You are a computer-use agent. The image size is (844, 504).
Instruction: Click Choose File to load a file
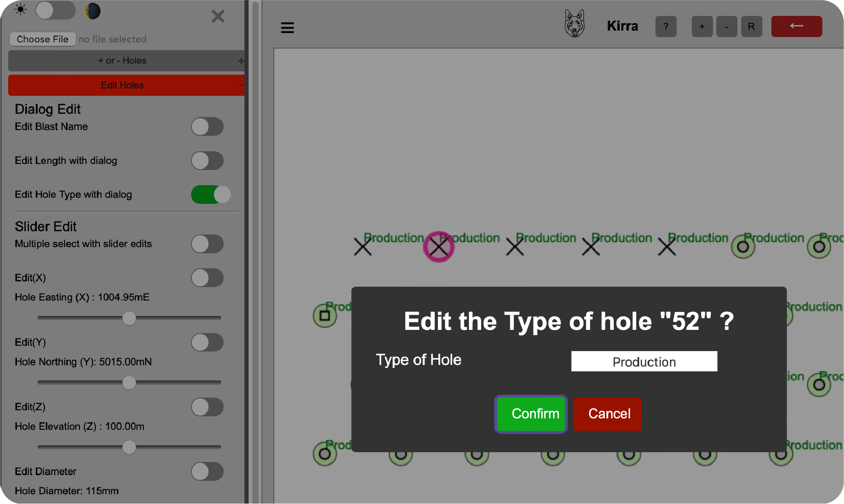(x=42, y=39)
